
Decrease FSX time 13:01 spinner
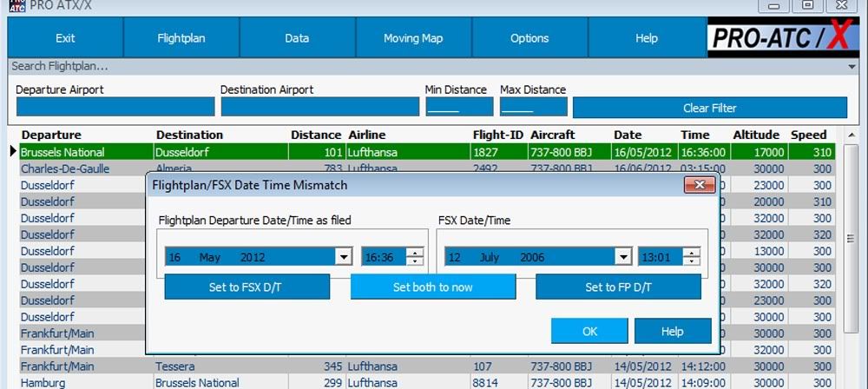(x=691, y=261)
